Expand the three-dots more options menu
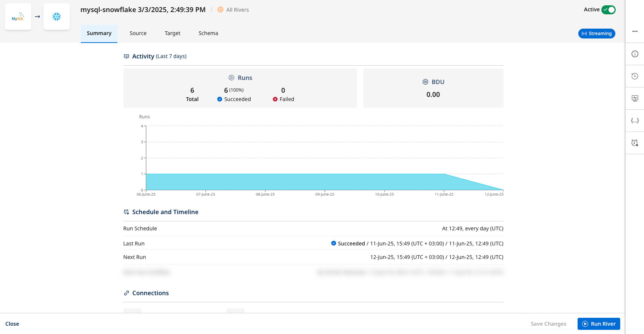644x334 pixels. 635,31
